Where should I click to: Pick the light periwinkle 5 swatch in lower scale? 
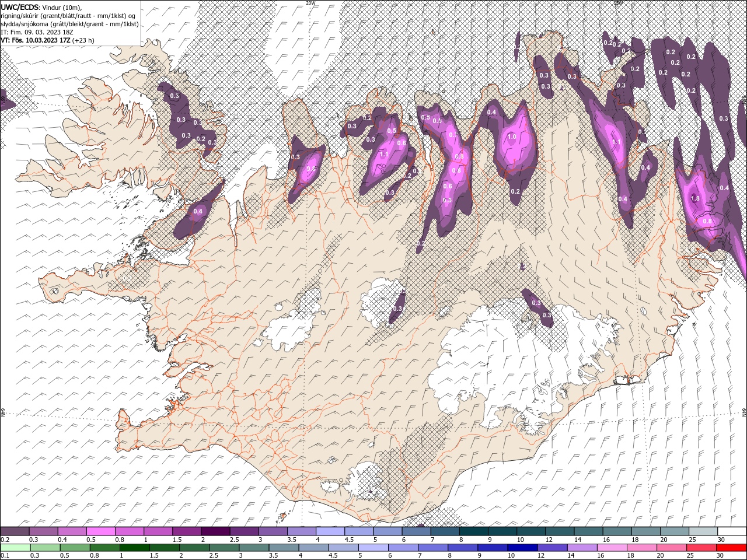[x=372, y=548]
